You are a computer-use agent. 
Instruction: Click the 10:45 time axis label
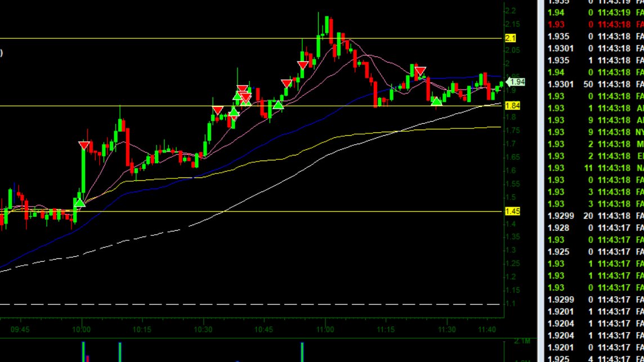263,329
